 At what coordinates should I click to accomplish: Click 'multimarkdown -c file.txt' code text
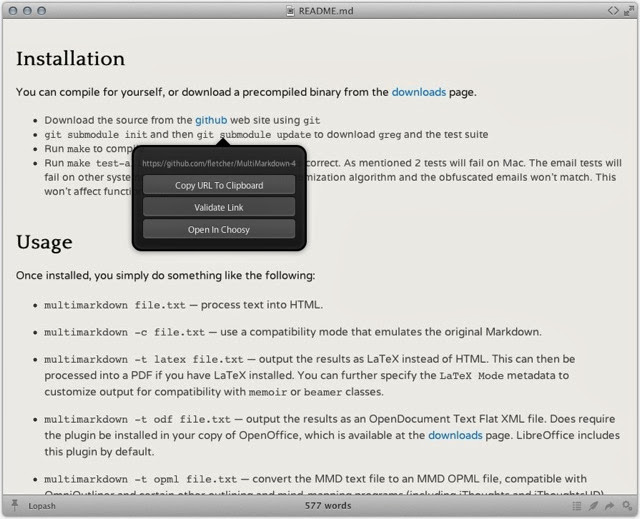coord(124,332)
